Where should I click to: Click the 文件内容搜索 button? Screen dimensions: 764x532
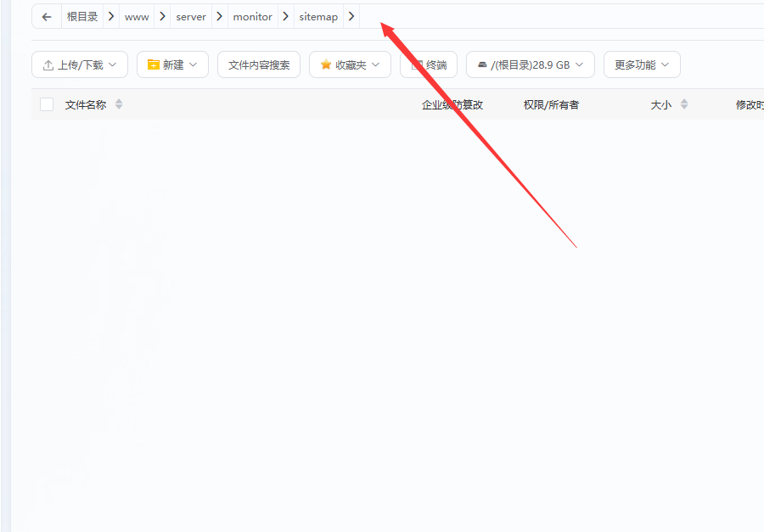pos(260,64)
